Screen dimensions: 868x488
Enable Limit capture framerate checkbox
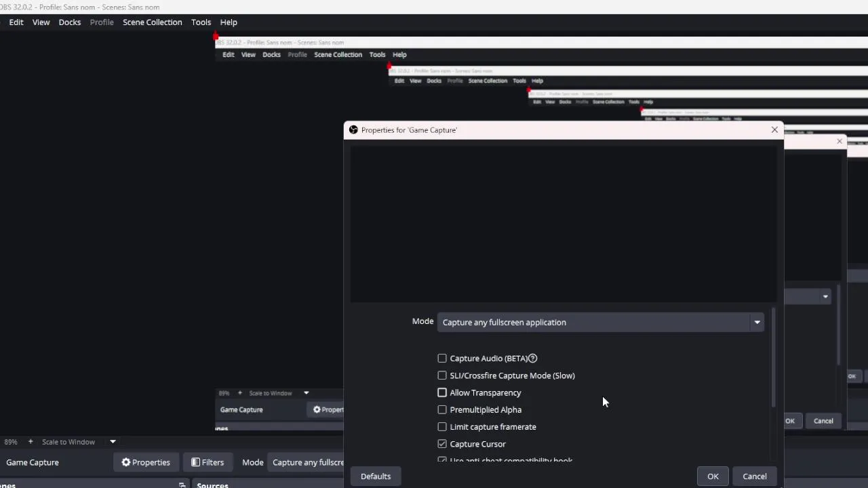pos(442,427)
